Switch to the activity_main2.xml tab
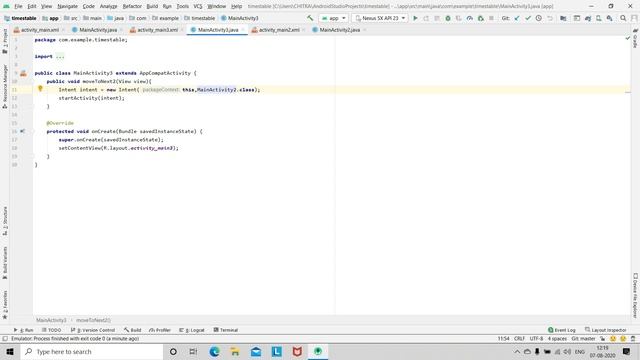640x360 pixels. click(x=279, y=30)
